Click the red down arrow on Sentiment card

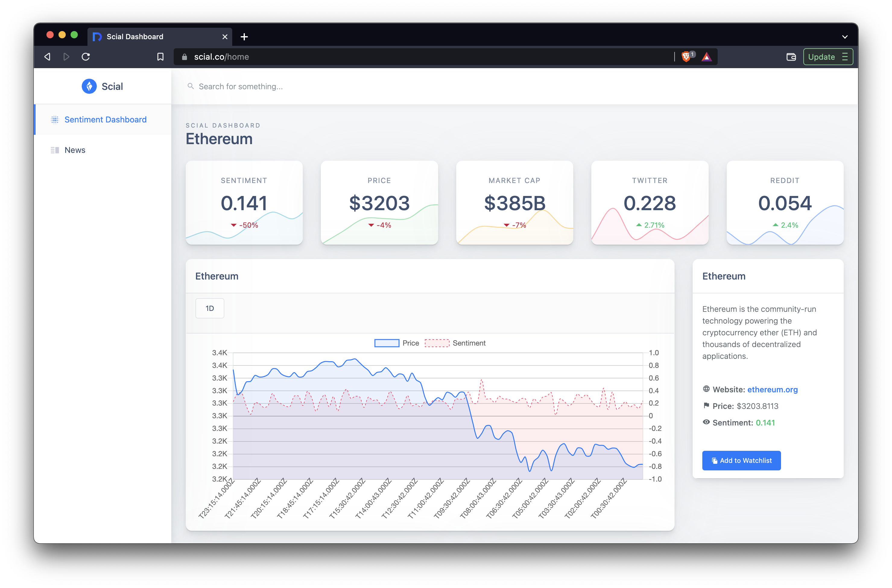click(234, 225)
